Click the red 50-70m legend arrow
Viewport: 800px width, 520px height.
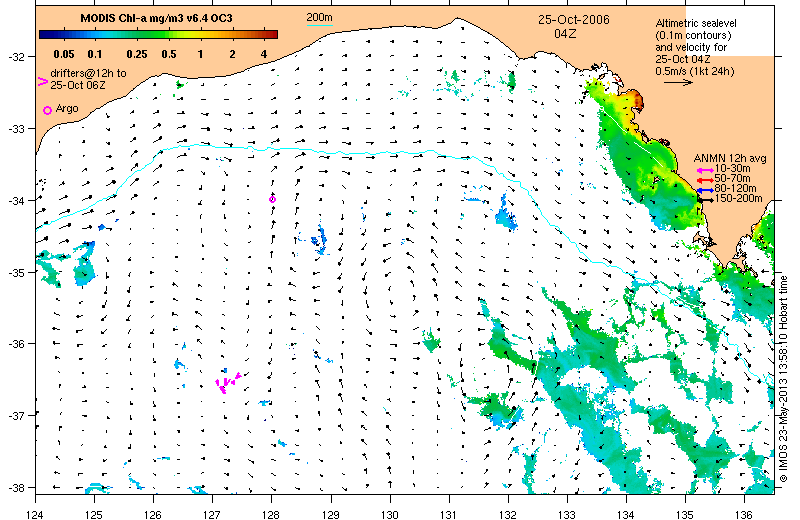(705, 180)
